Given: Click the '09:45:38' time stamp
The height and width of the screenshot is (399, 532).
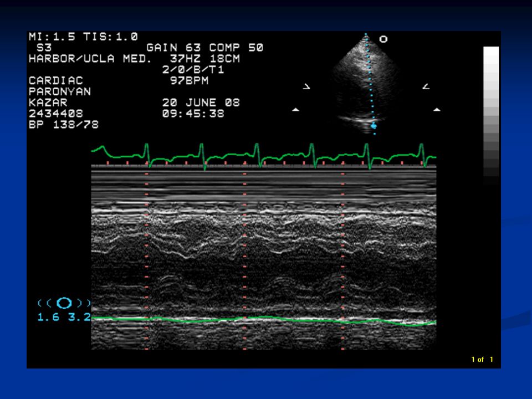Looking at the screenshot, I should 193,114.
